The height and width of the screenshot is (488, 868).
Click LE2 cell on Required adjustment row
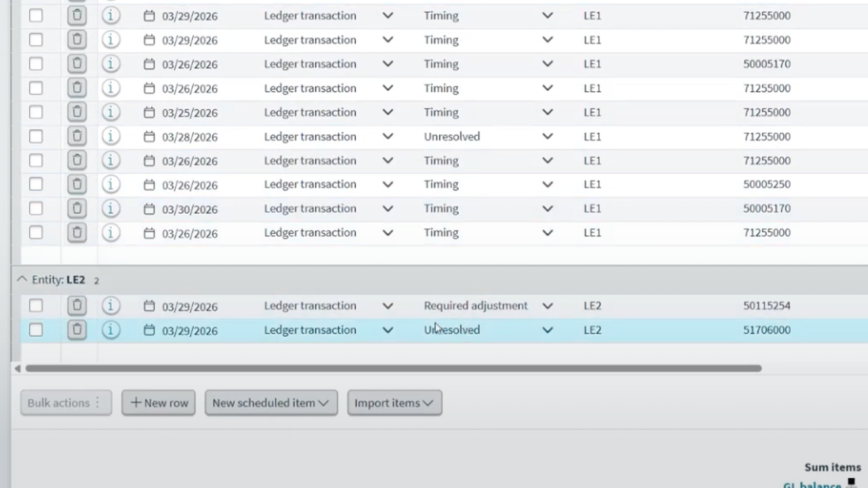[592, 306]
